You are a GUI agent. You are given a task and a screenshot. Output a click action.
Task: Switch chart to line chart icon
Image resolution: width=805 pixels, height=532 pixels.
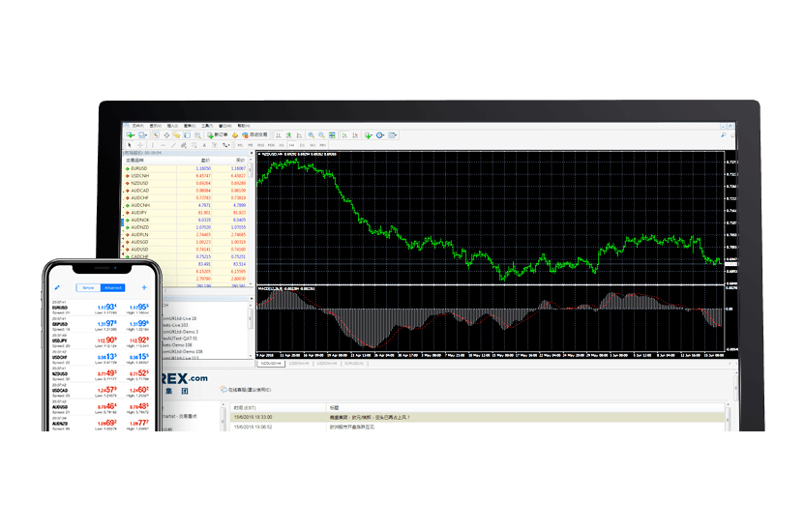pyautogui.click(x=299, y=134)
